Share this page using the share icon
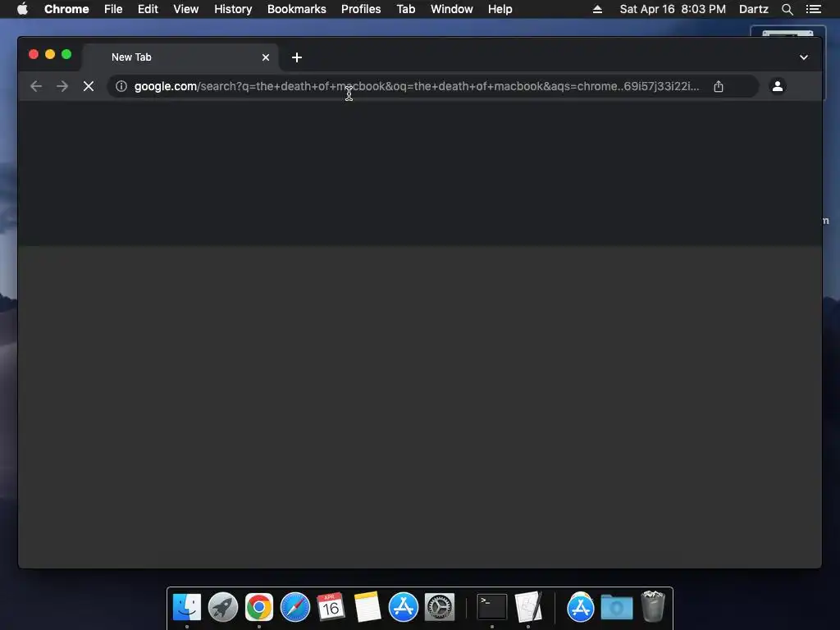The height and width of the screenshot is (630, 840). tap(719, 86)
